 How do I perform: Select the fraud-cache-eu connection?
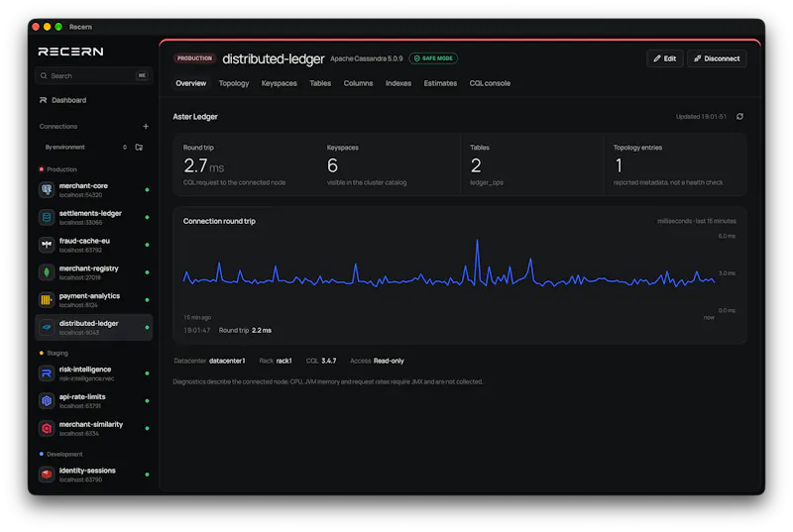pos(93,245)
